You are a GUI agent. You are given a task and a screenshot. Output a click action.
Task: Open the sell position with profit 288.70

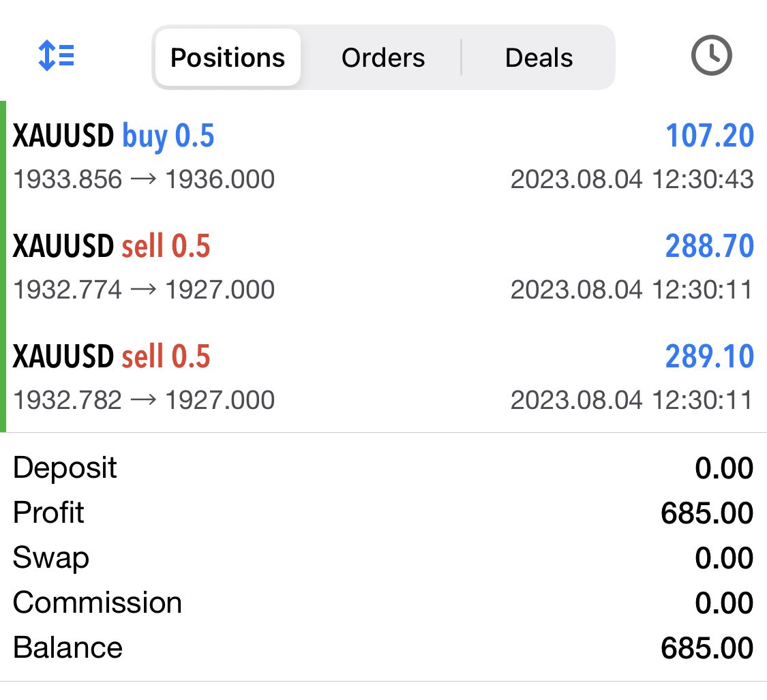[x=383, y=267]
